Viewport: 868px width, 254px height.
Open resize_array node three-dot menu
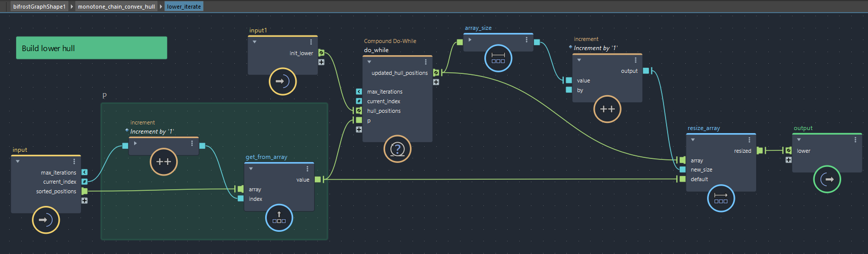coord(749,140)
